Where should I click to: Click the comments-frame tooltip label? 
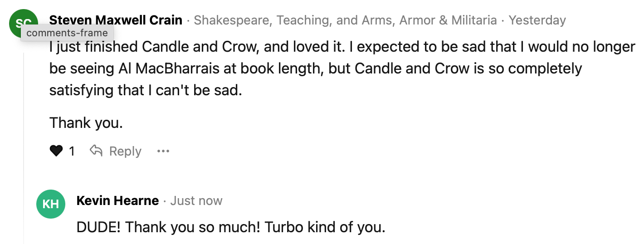(x=67, y=33)
